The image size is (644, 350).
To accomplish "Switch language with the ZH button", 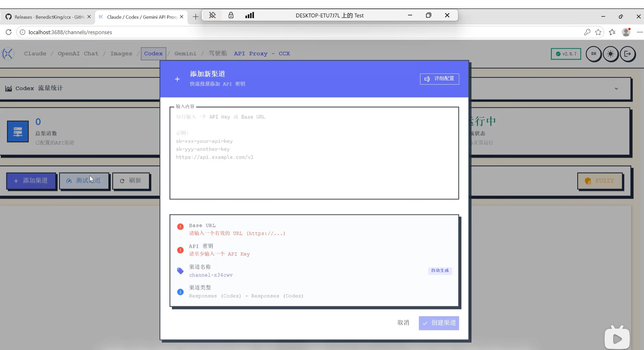I will [x=593, y=54].
